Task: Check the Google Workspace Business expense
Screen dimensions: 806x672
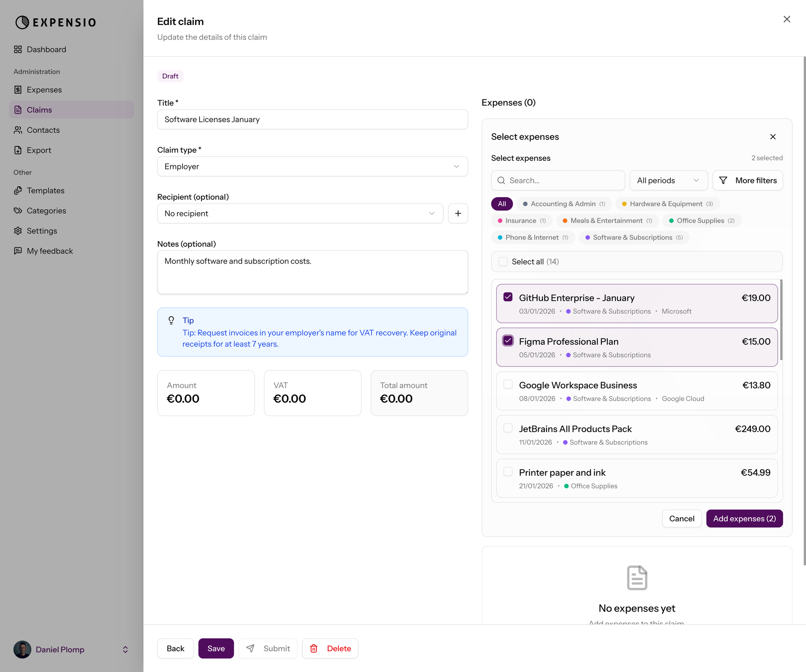Action: click(508, 385)
